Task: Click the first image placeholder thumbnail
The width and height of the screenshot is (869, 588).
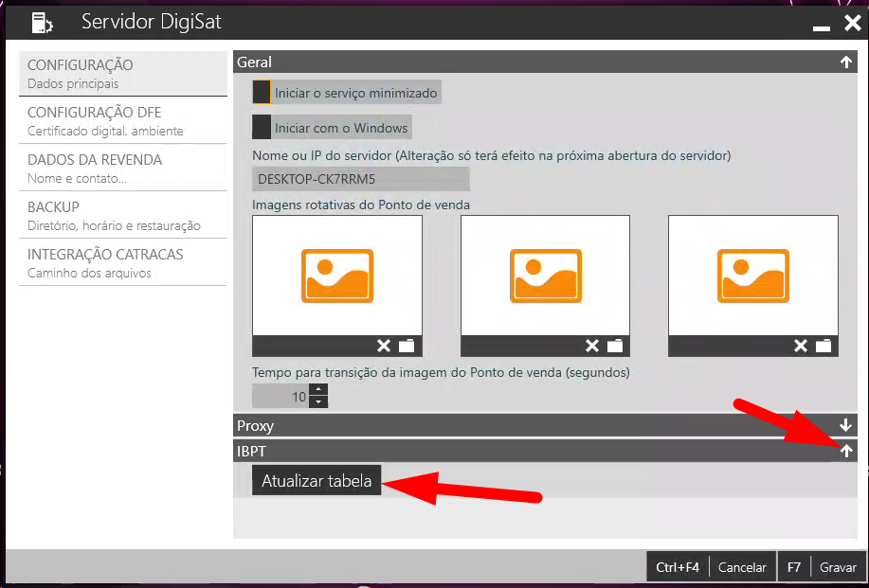Action: click(x=336, y=276)
